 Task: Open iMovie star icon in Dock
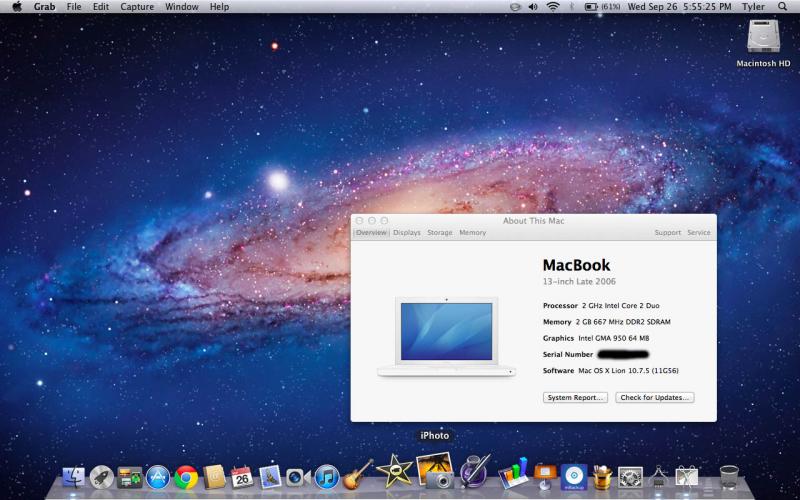coord(394,470)
